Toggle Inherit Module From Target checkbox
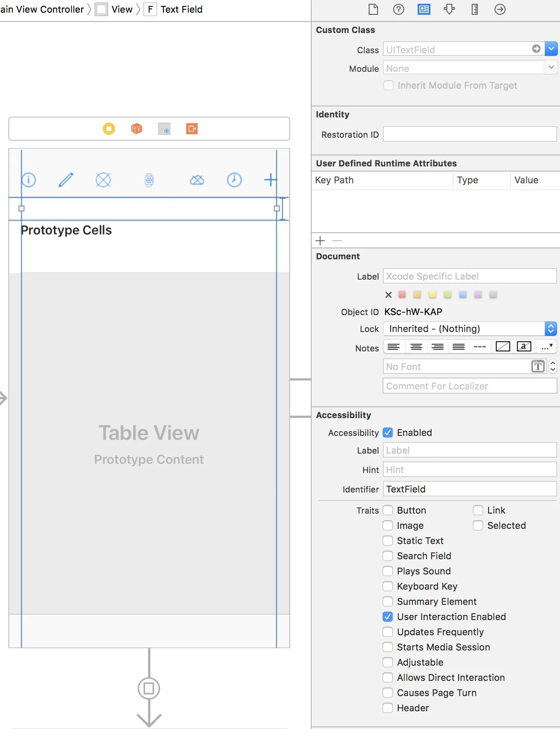 (x=388, y=85)
